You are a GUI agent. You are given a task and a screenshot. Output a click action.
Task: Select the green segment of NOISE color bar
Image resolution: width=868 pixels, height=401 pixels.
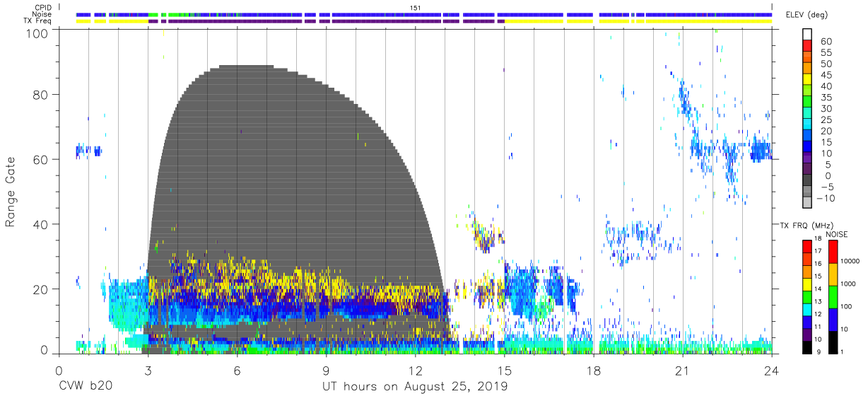point(833,296)
